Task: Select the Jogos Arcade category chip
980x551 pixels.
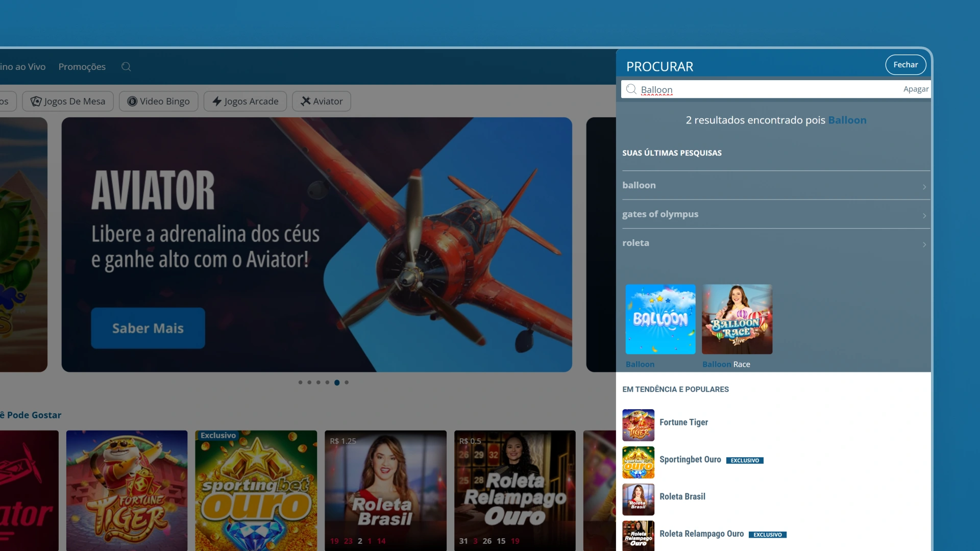Action: (x=245, y=101)
